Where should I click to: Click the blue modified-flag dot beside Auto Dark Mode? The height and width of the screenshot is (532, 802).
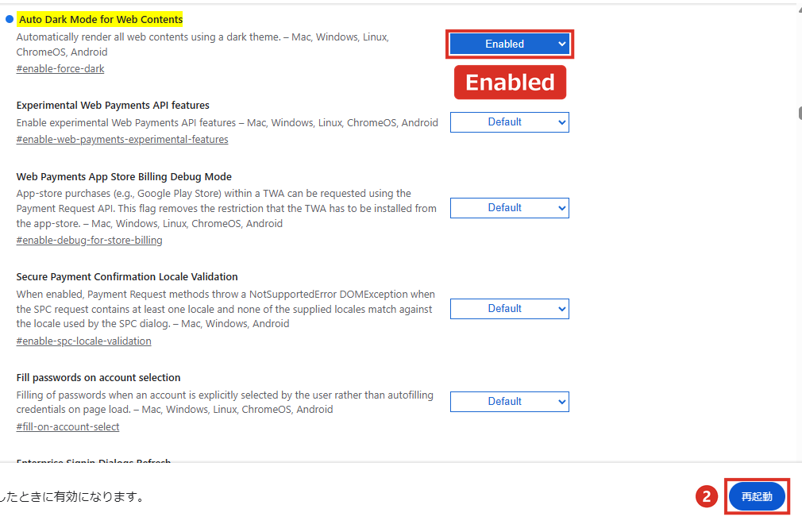10,19
